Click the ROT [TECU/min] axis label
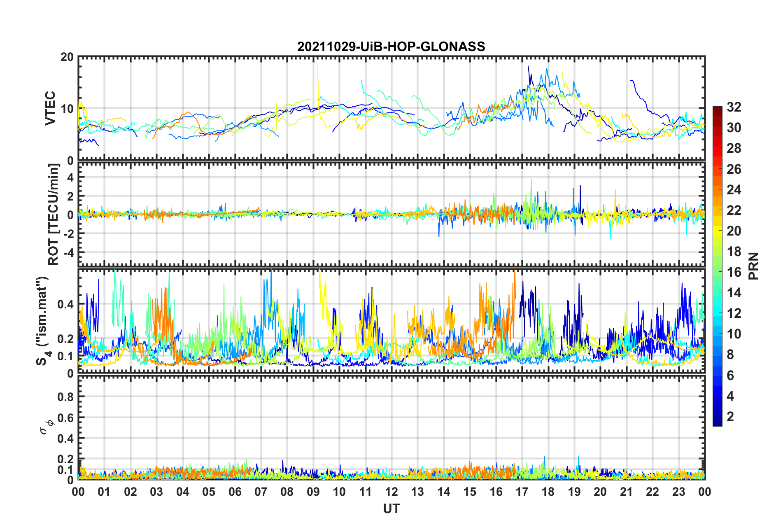This screenshot has width=783, height=532. 54,215
